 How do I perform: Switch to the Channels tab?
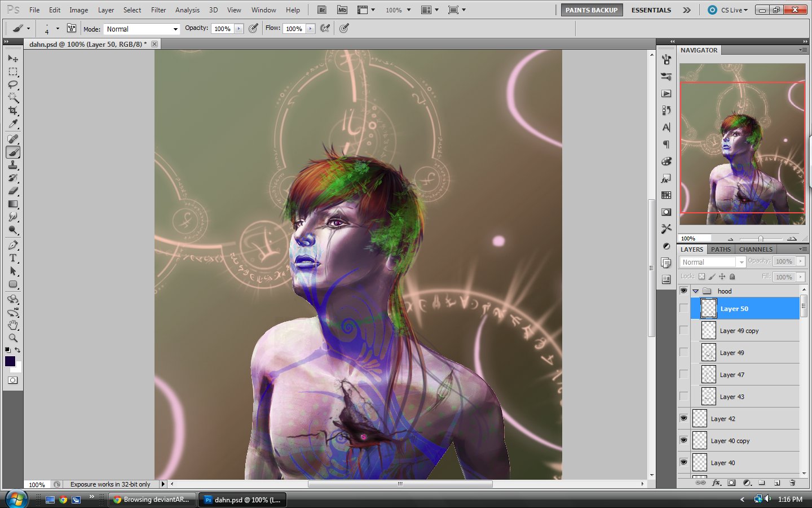pos(756,249)
